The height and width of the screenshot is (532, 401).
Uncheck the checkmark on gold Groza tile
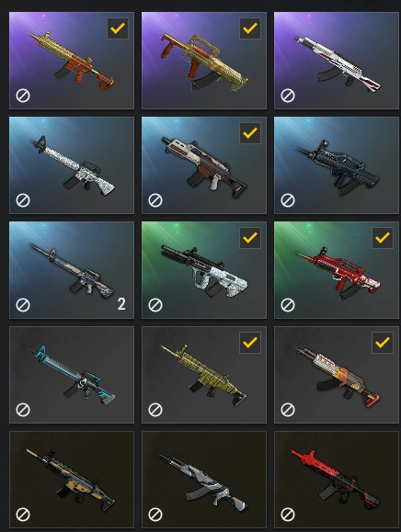point(250,28)
